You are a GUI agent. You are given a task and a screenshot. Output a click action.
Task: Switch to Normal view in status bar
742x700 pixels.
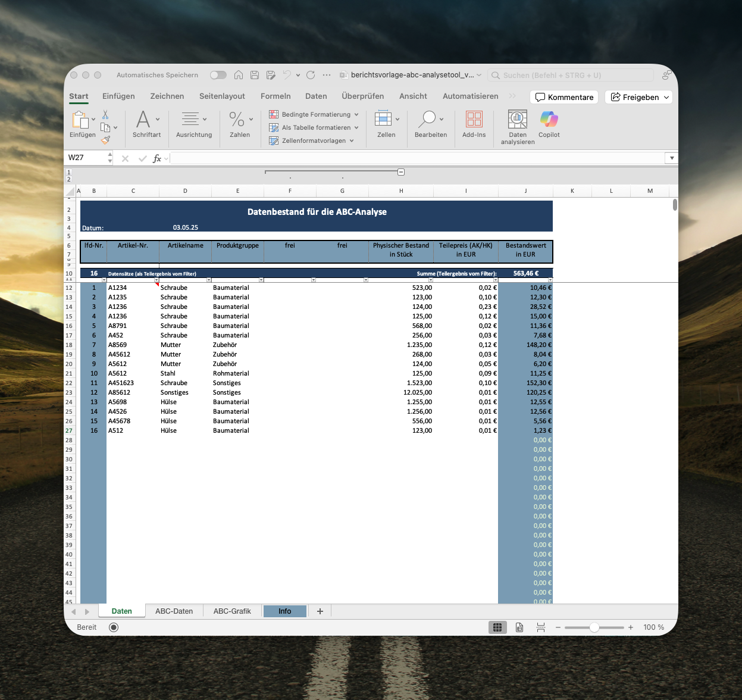point(497,627)
